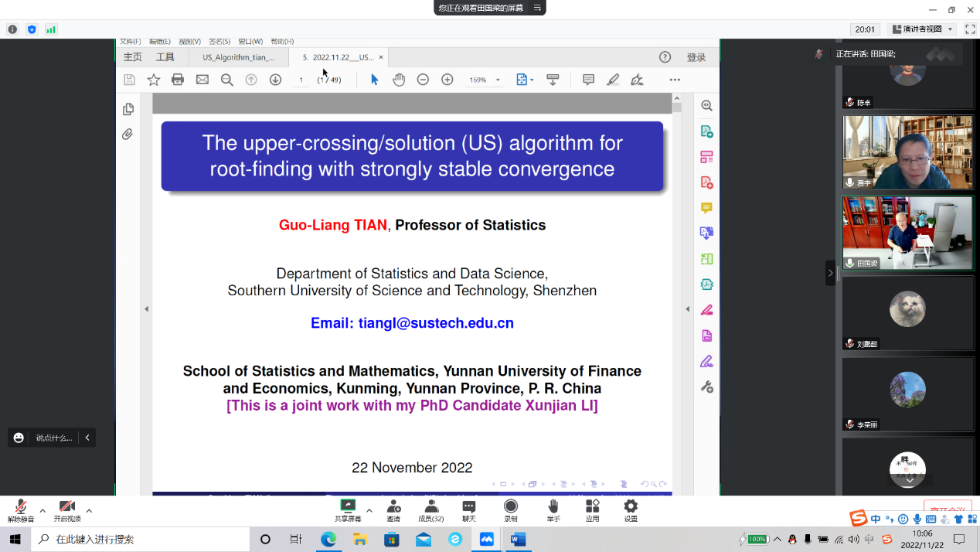Switch to the 工具 tools tab
This screenshot has height=552, width=980.
[165, 57]
